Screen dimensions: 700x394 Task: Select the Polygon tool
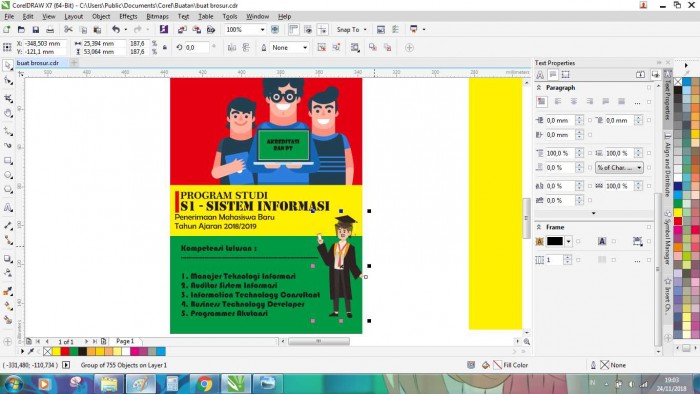pos(8,190)
